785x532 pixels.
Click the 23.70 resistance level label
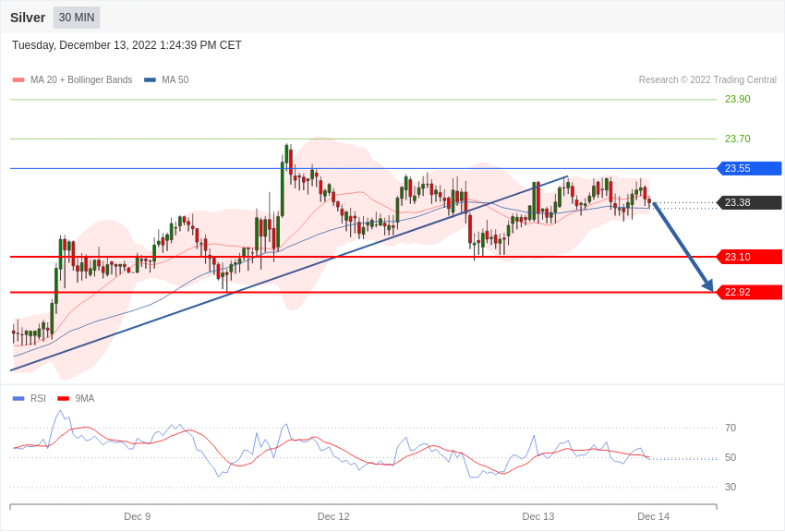(738, 139)
